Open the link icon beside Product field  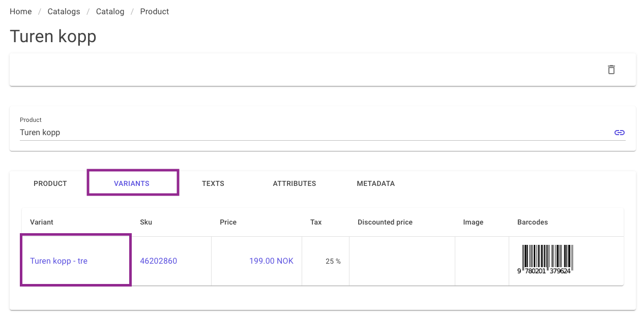point(619,133)
